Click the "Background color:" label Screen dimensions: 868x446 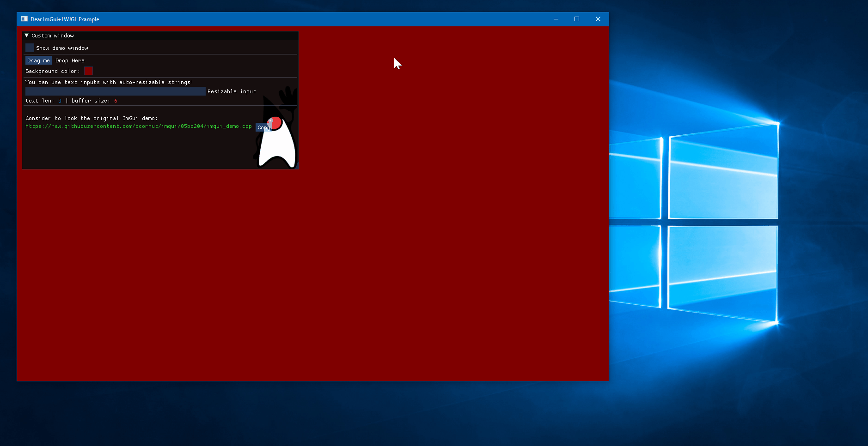point(53,71)
